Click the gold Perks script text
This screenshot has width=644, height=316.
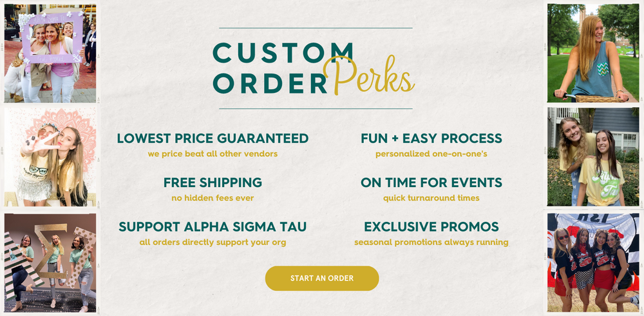tap(369, 75)
